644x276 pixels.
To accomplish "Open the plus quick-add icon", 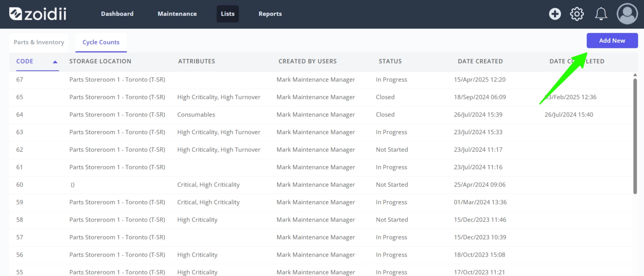I will coord(555,14).
